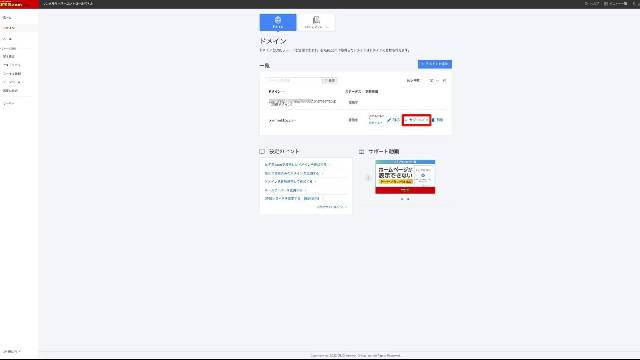The width and height of the screenshot is (640, 360).
Task: Click the search button beside the filter field
Action: (x=330, y=80)
